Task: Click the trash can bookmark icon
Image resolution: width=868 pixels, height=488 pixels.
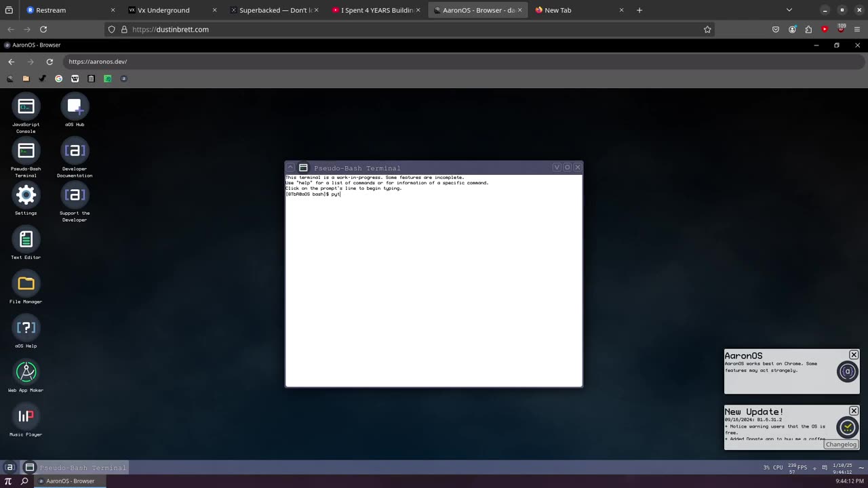Action: (x=91, y=79)
